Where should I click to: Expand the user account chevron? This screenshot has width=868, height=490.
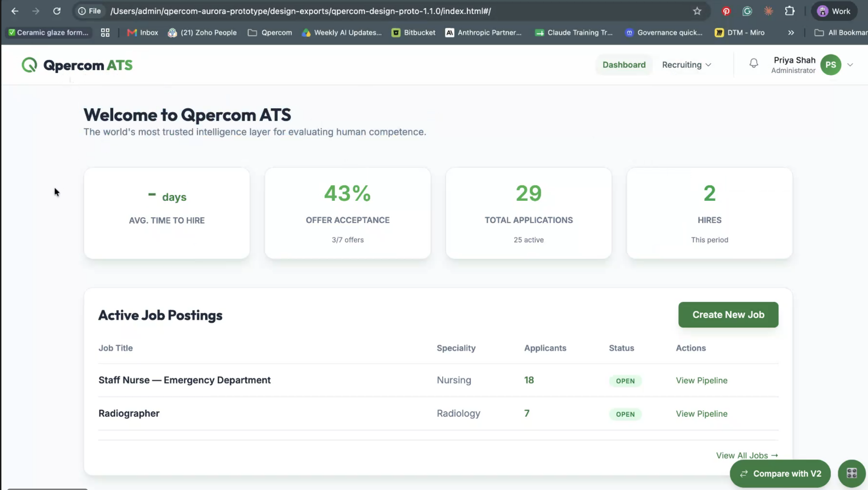coord(850,65)
